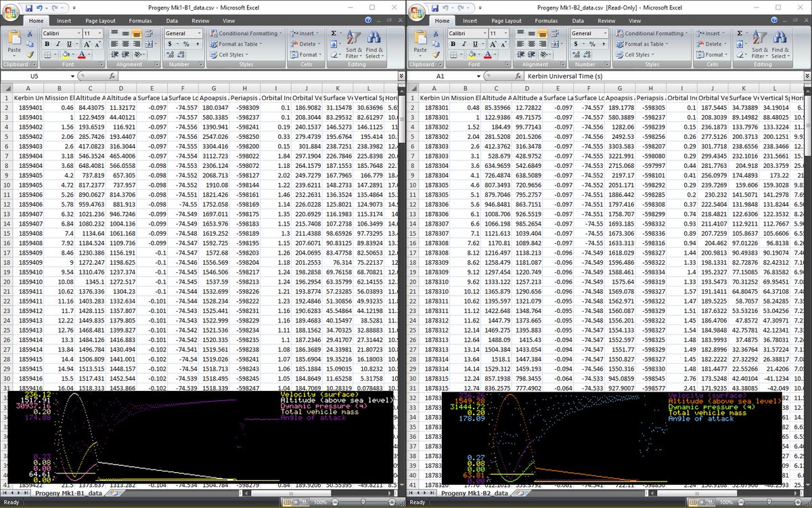
Task: Click insert function fx in Mk1-B1 window
Action: pyautogui.click(x=112, y=77)
